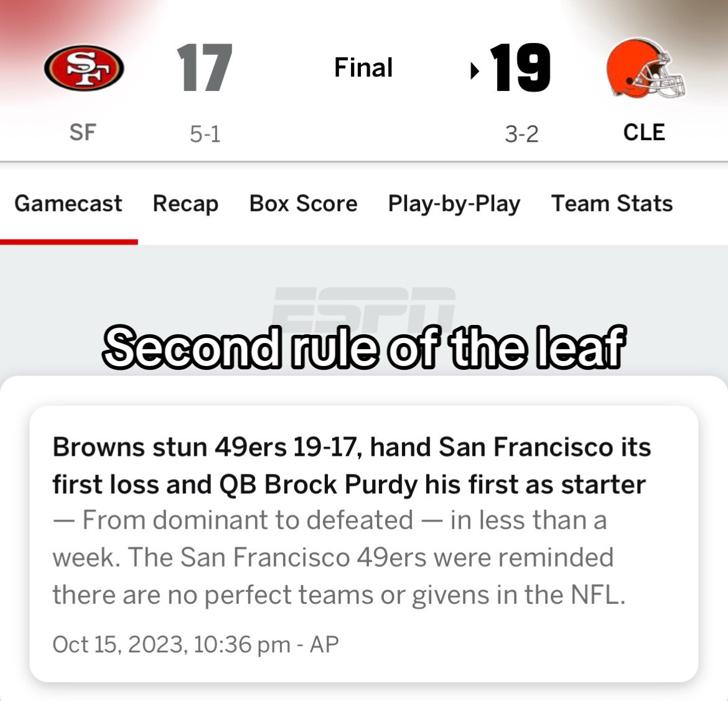This screenshot has width=728, height=701.
Task: Tap the 49ers 5-1 record
Action: [x=205, y=134]
